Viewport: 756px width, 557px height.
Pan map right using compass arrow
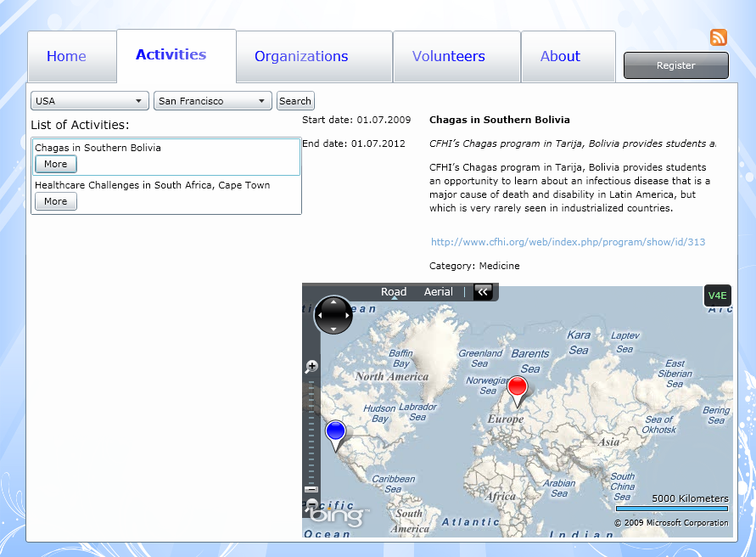coord(347,315)
